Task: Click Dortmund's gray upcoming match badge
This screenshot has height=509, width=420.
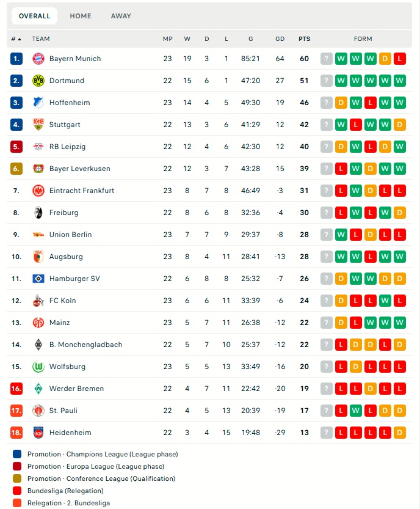Action: coord(327,81)
